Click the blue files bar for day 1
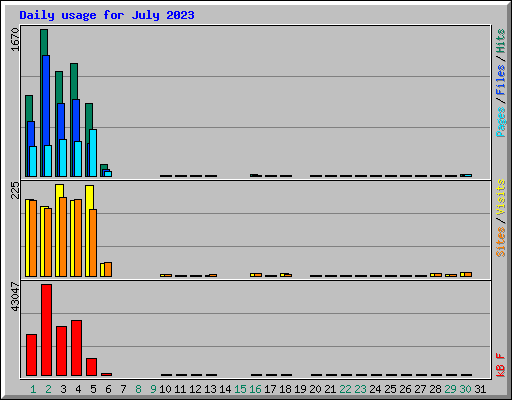 tap(30, 133)
